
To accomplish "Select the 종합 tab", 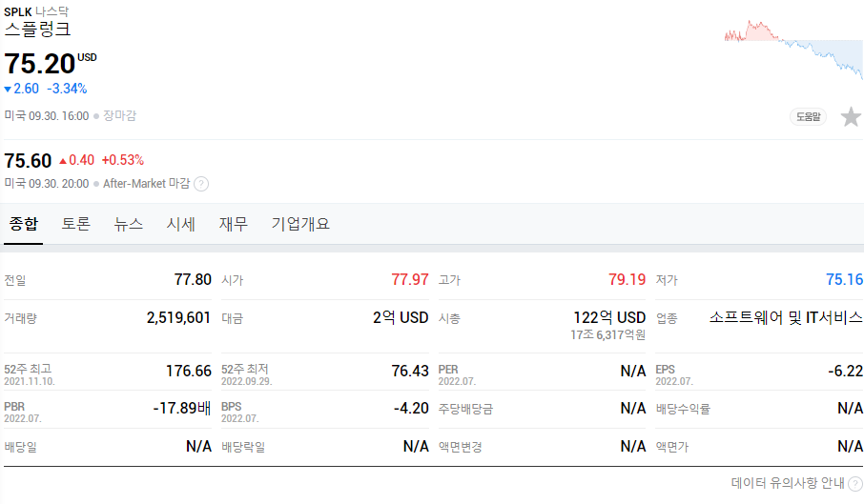I will click(24, 224).
